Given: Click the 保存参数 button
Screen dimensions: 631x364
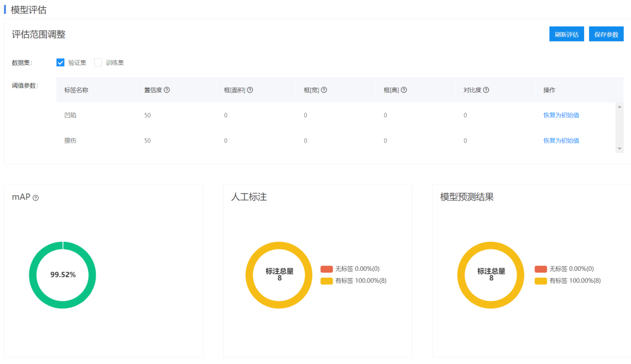Looking at the screenshot, I should [606, 34].
